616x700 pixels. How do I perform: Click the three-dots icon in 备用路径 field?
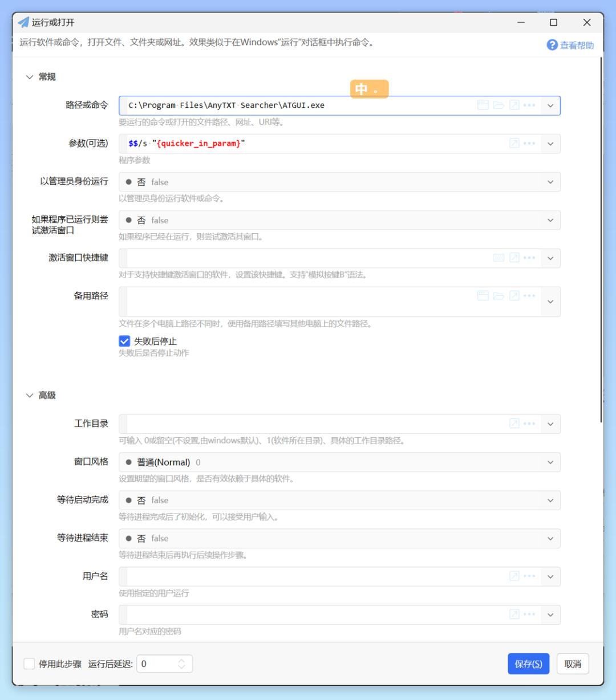(x=529, y=295)
